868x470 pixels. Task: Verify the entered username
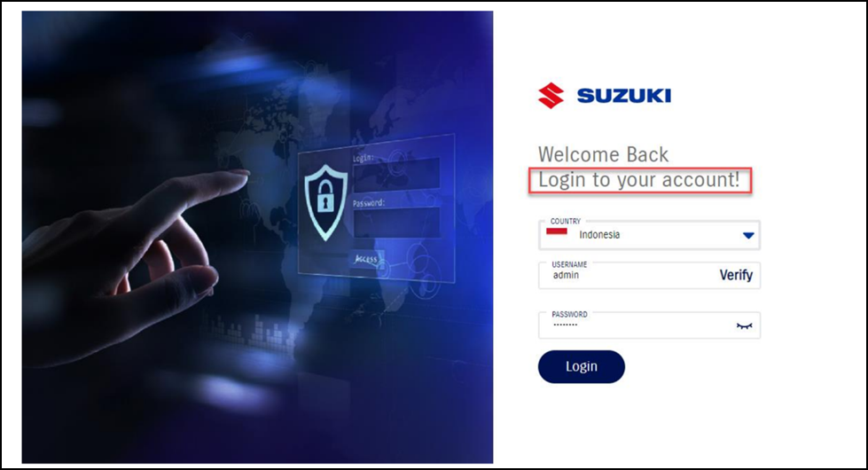[736, 275]
